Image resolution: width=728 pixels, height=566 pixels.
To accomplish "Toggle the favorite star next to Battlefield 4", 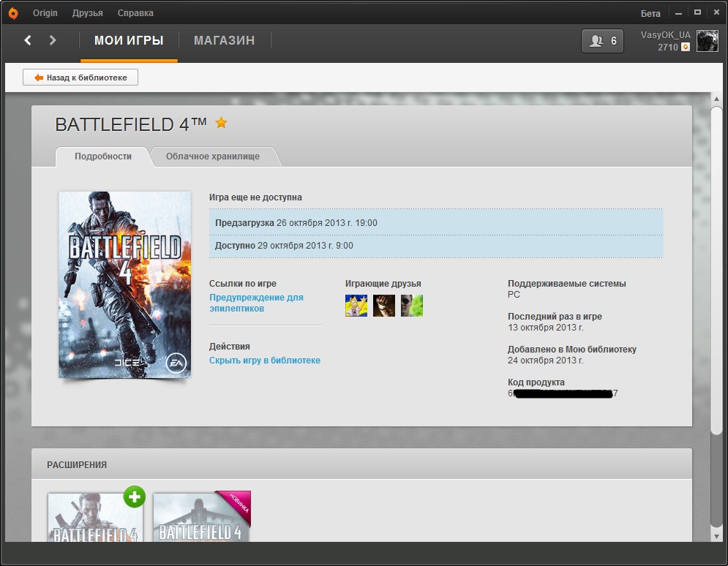I will (x=221, y=123).
